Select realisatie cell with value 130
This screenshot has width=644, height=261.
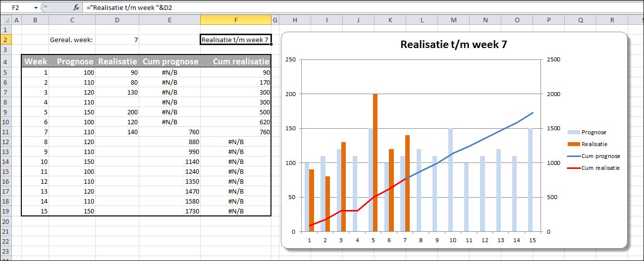[117, 92]
